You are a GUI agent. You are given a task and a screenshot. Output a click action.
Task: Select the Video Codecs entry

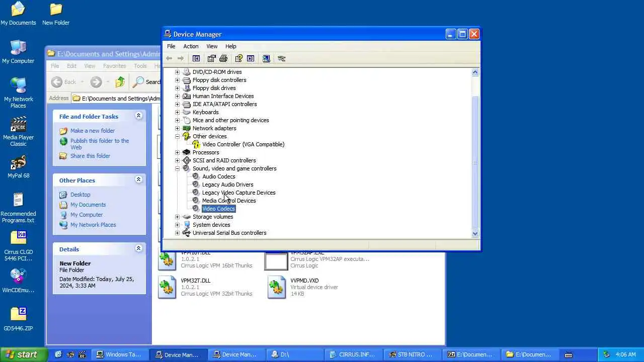click(x=218, y=209)
